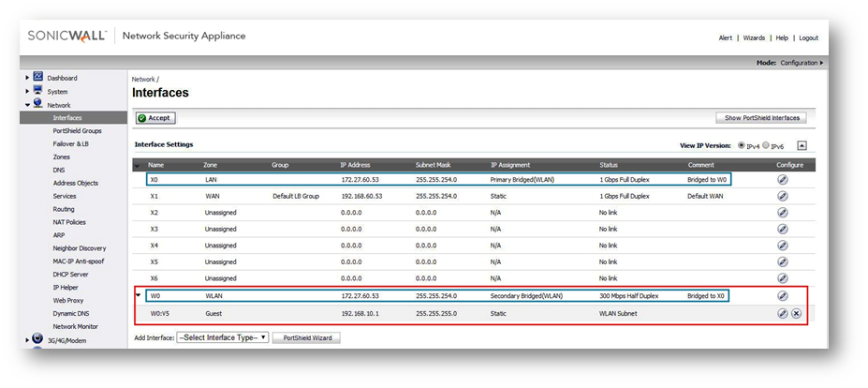Collapse the Network menu arrow

[28, 105]
